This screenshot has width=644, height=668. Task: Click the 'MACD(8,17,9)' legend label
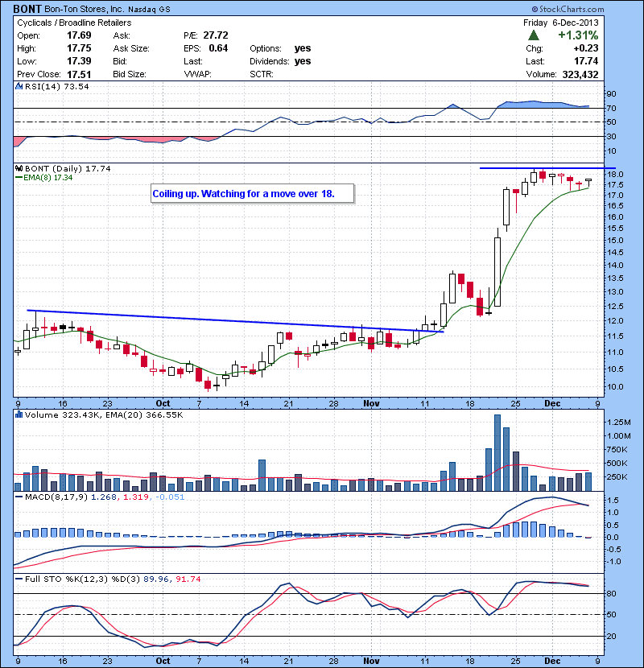tap(56, 497)
